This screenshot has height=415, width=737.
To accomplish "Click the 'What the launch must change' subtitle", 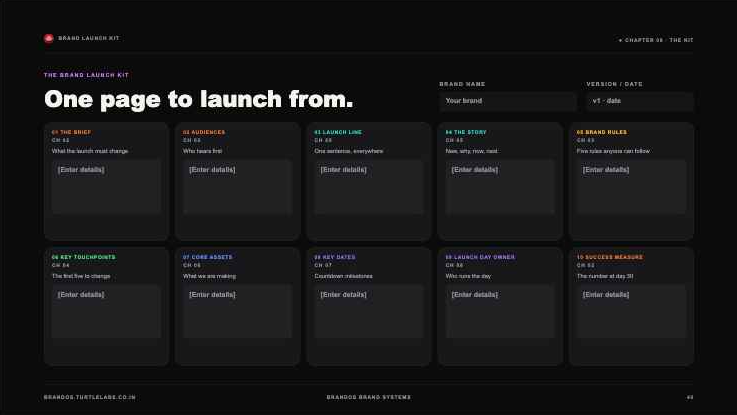I will pos(90,151).
